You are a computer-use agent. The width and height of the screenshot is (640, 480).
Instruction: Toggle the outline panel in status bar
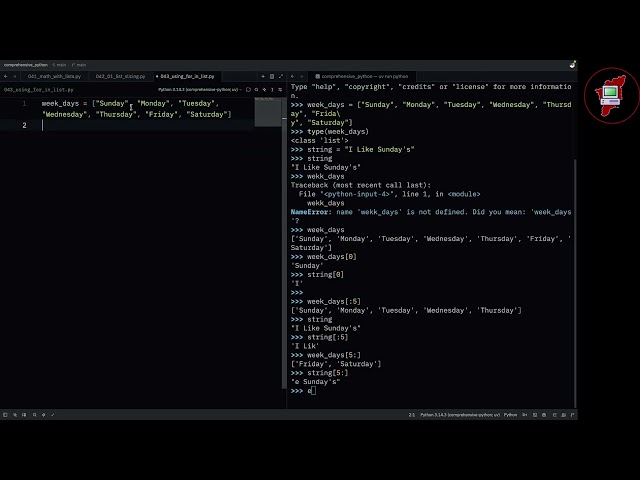pos(24,415)
